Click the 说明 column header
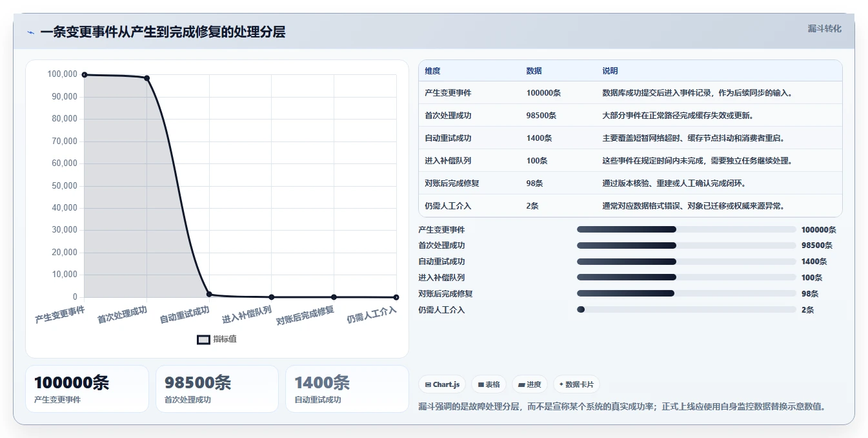Viewport: 868px width, 438px height. [x=610, y=70]
